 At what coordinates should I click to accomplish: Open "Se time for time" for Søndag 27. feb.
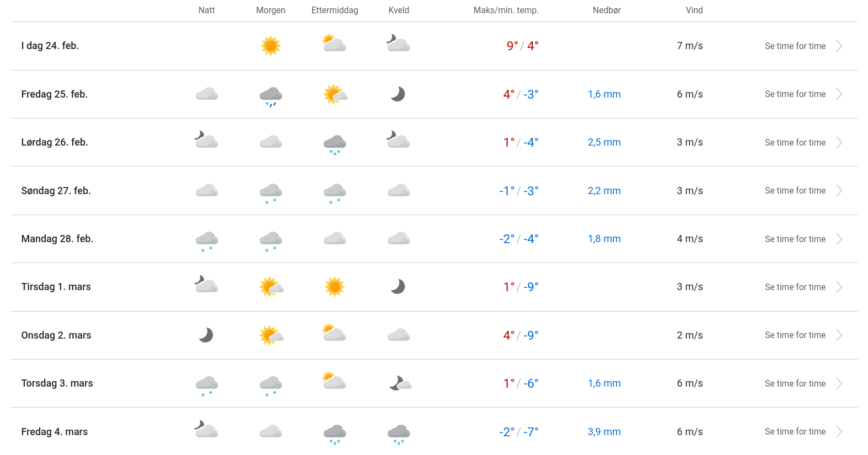[x=795, y=190]
